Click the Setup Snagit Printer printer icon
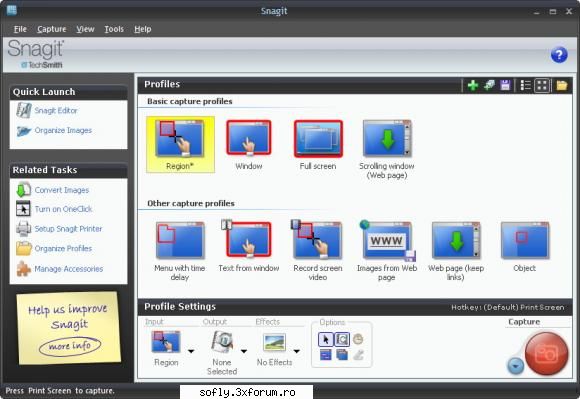 23,229
